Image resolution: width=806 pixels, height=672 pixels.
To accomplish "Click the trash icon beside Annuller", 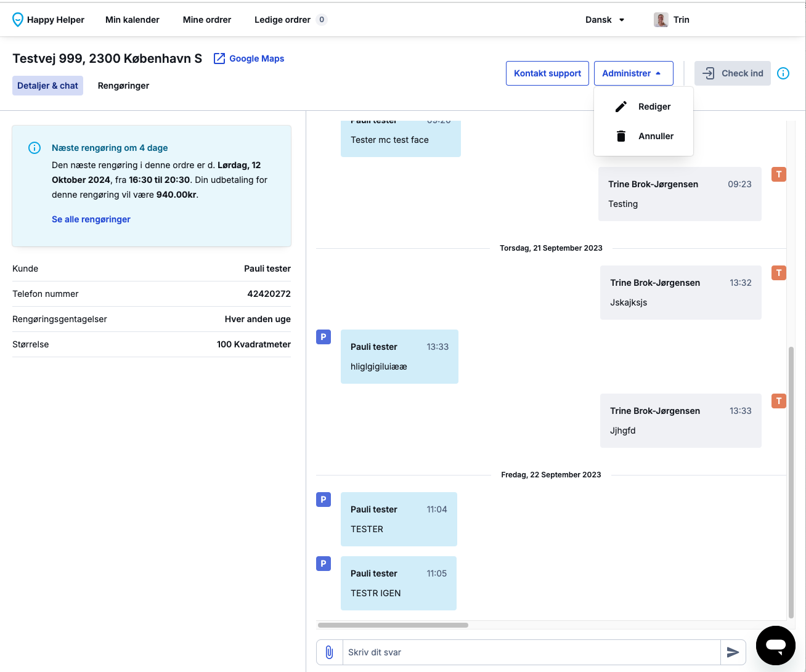I will pyautogui.click(x=621, y=136).
